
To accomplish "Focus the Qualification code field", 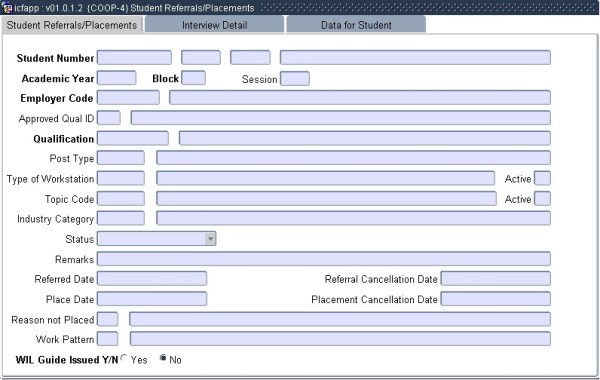I will [x=133, y=138].
